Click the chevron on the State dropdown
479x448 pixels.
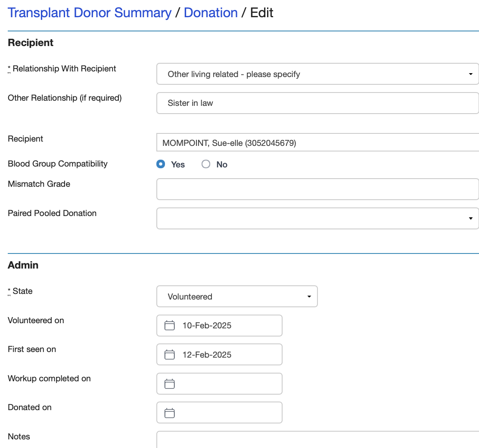(x=308, y=296)
